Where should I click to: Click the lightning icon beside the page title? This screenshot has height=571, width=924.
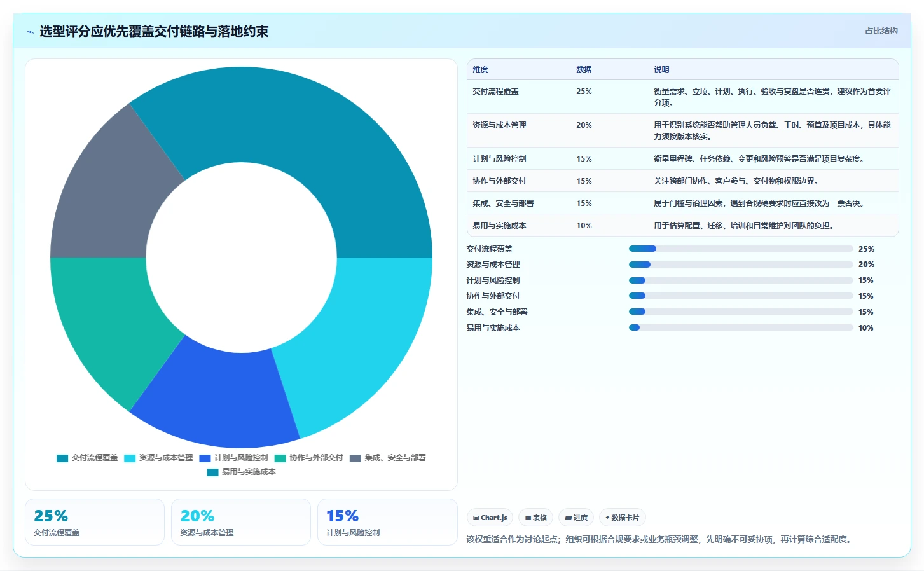coord(30,32)
